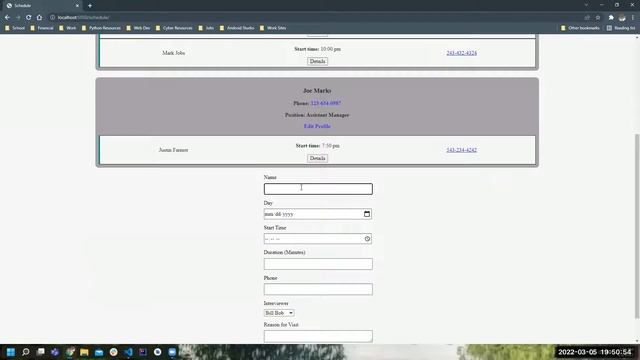
Task: Open Task View on the taskbar
Action: pyautogui.click(x=40, y=352)
